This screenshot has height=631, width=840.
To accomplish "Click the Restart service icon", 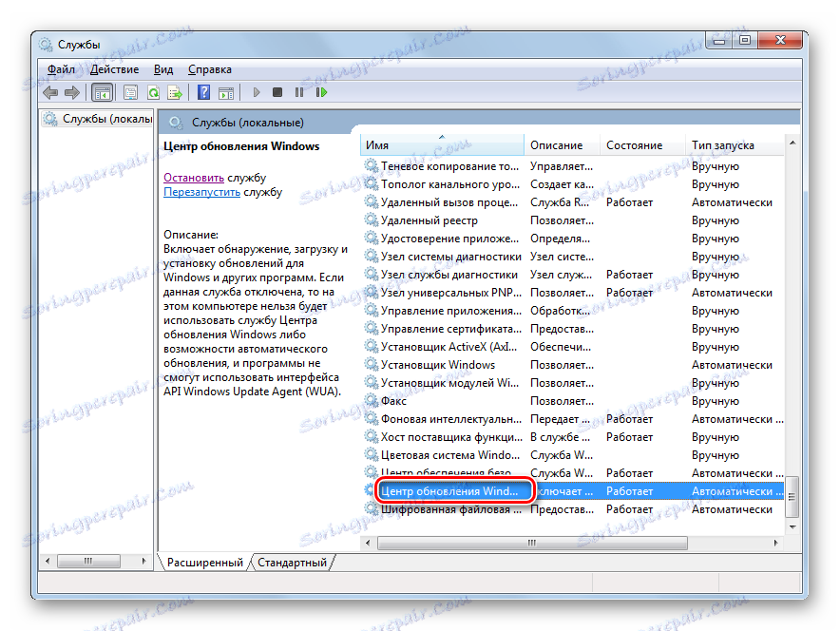I will [x=321, y=93].
